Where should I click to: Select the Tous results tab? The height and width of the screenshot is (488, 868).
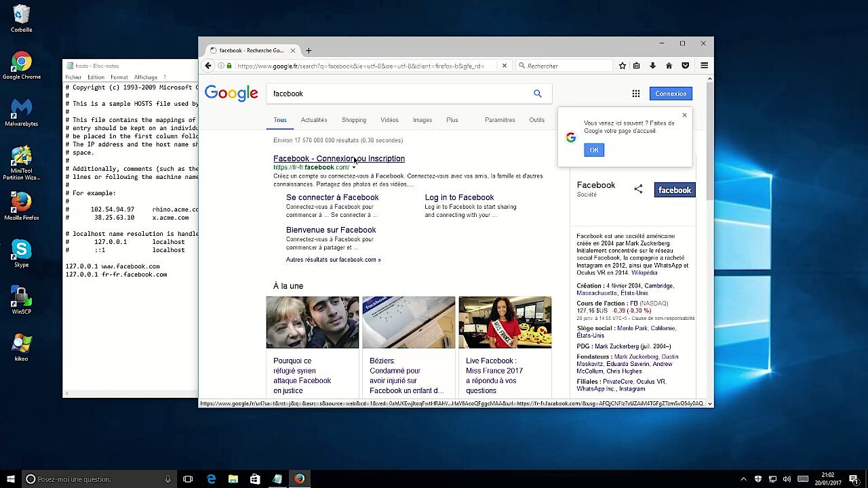coord(280,120)
